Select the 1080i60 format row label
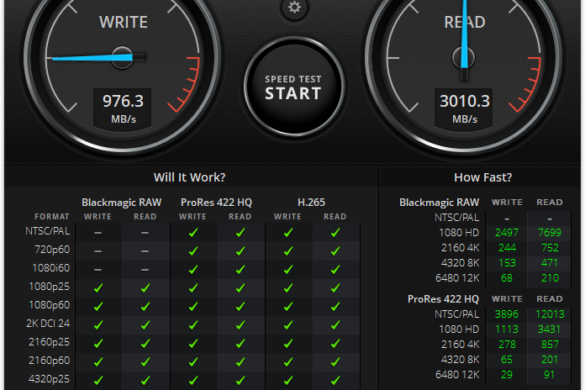Viewport: 585px width, 390px height. [51, 268]
